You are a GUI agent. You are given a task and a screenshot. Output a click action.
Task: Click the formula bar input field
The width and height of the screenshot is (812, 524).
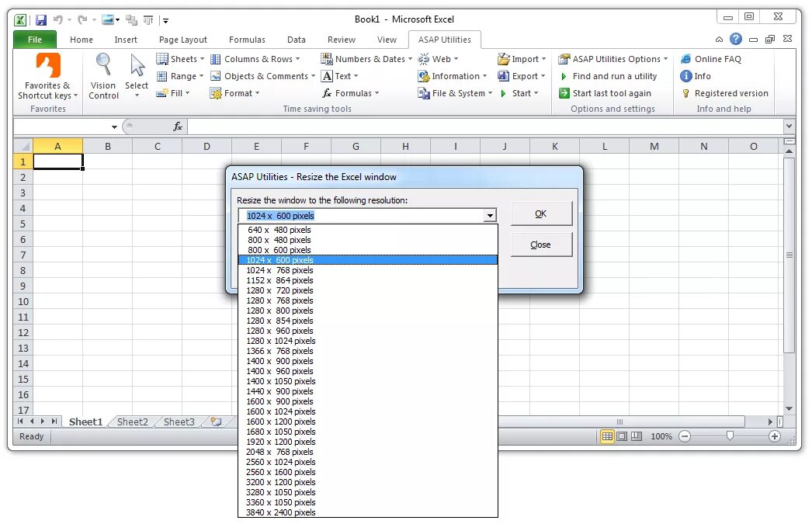[485, 127]
